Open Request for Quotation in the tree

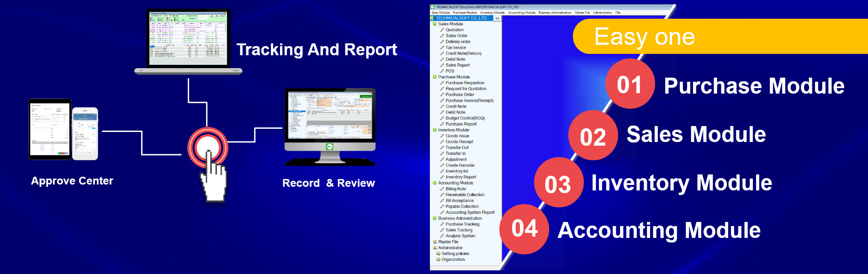tap(466, 89)
